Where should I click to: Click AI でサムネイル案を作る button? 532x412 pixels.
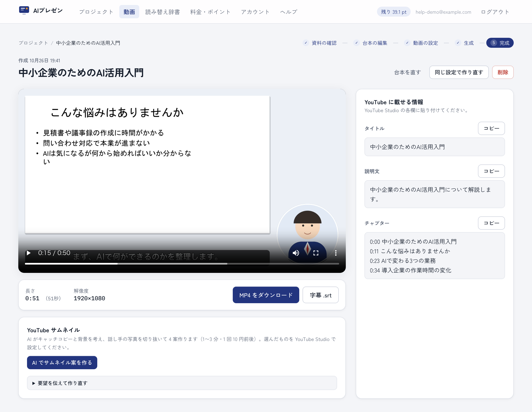pyautogui.click(x=62, y=362)
